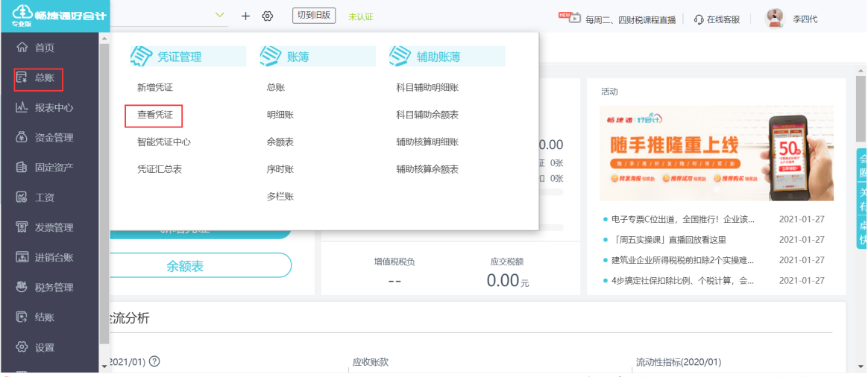The image size is (868, 377).
Task: Click the home icon beside 首页
Action: 22,48
